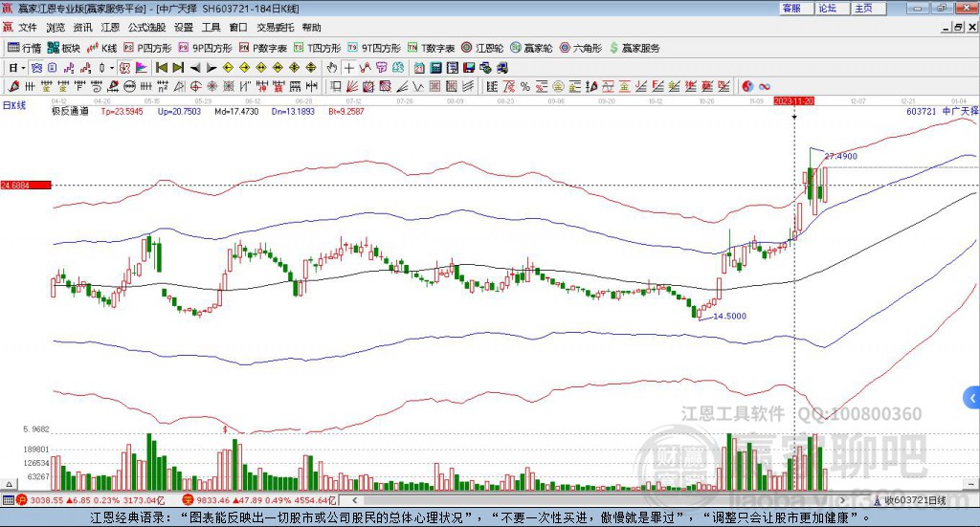The height and width of the screenshot is (527, 980).
Task: Click the Md=17.4730 indicator value
Action: click(236, 111)
